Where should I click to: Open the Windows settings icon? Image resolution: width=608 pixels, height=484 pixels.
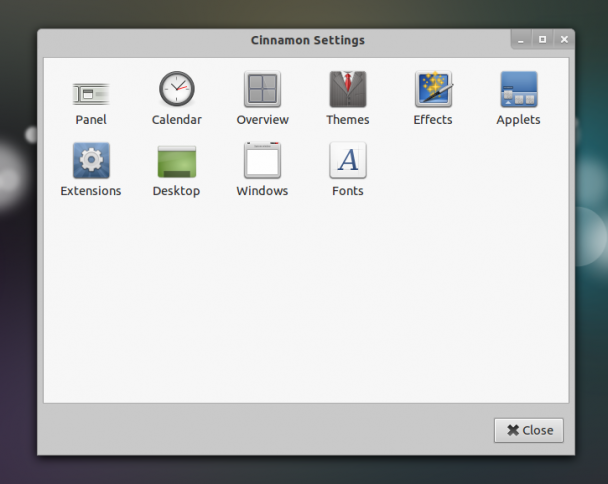tap(263, 160)
